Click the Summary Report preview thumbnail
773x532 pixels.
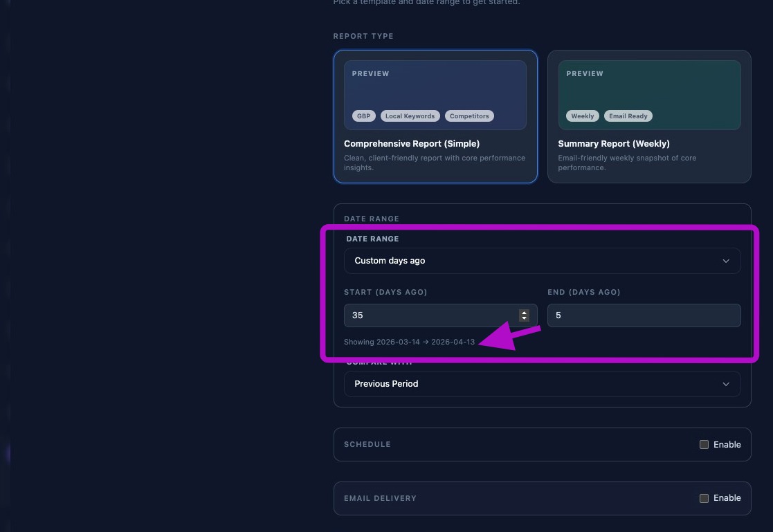[649, 95]
